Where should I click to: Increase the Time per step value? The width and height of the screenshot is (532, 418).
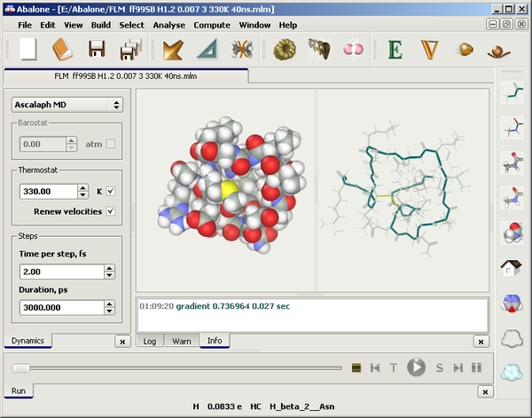coord(110,267)
